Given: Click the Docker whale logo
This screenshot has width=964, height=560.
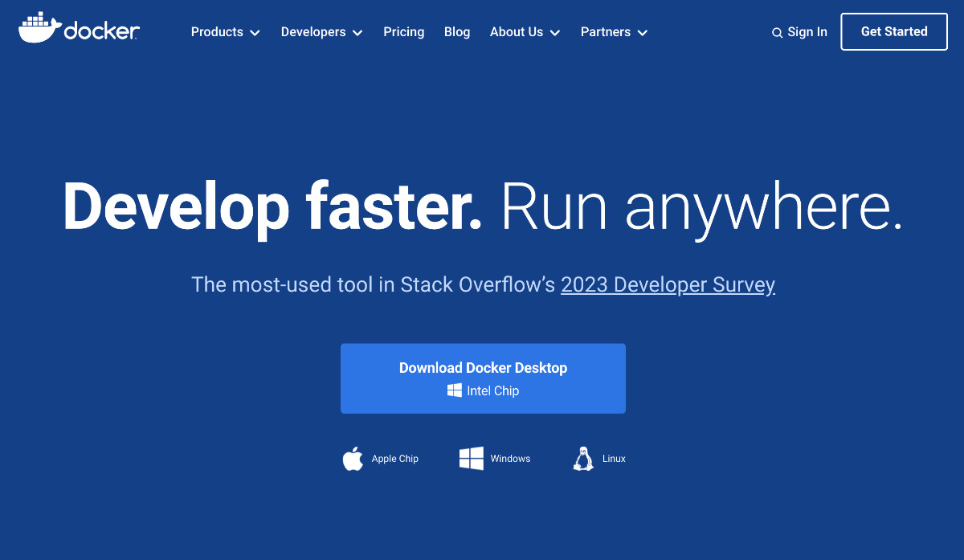Looking at the screenshot, I should (79, 29).
